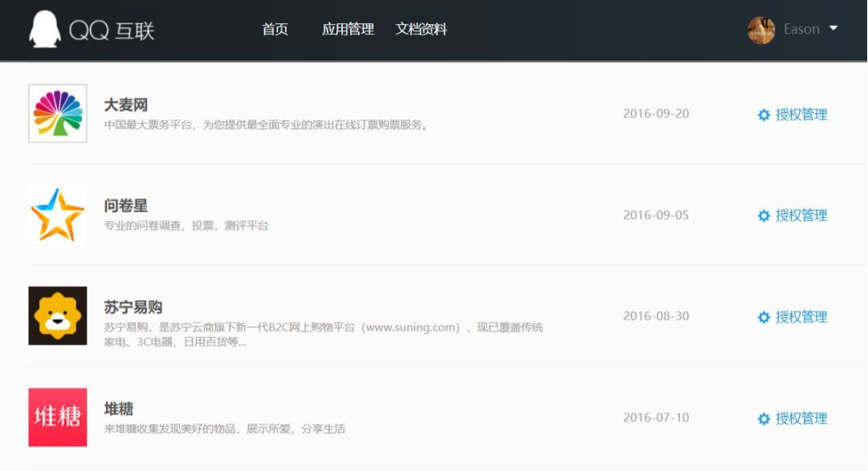Switch to the 首页 tab

(x=274, y=29)
